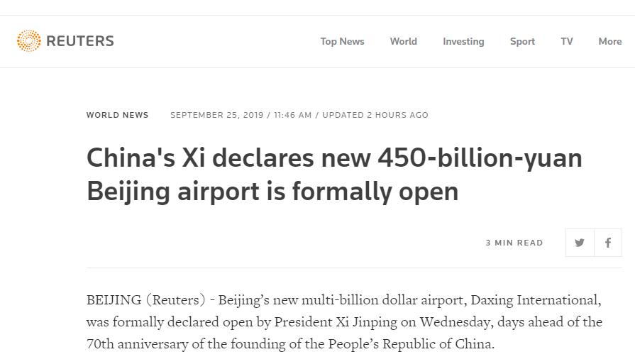Navigate to the Sport section
This screenshot has width=635, height=364.
[522, 41]
